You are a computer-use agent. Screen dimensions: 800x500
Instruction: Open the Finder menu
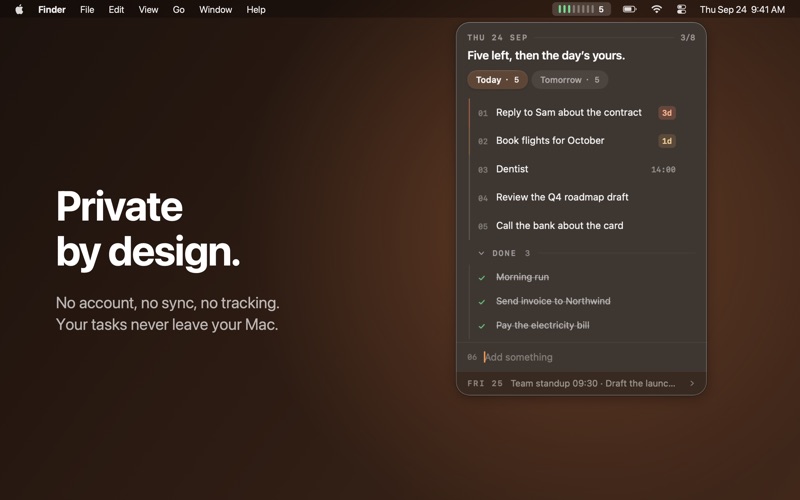click(x=52, y=9)
